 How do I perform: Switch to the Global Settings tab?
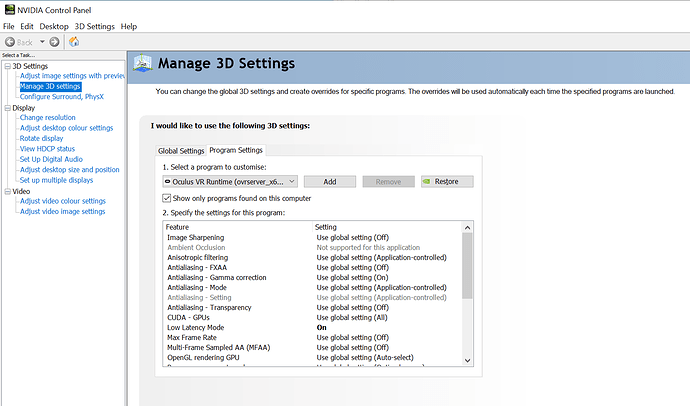pyautogui.click(x=180, y=150)
